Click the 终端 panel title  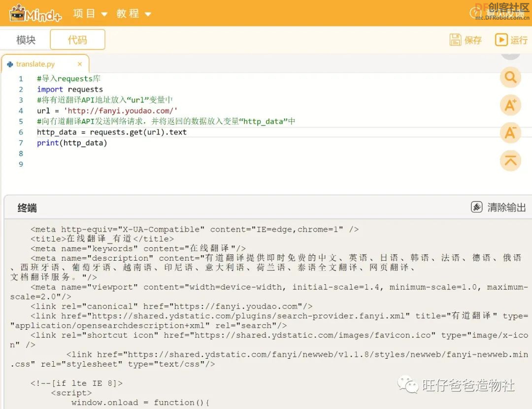(27, 208)
